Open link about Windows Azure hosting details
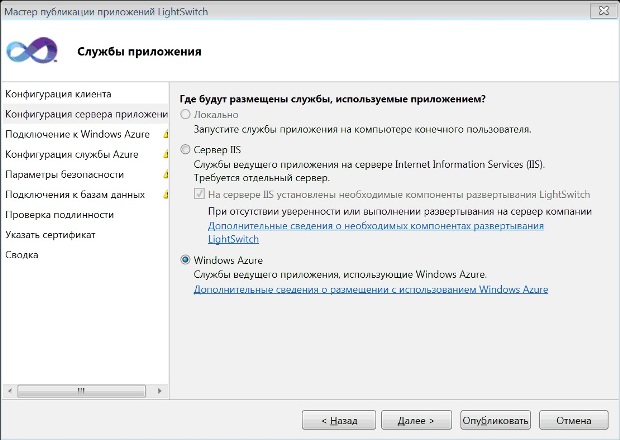This screenshot has width=620, height=440. (370, 289)
